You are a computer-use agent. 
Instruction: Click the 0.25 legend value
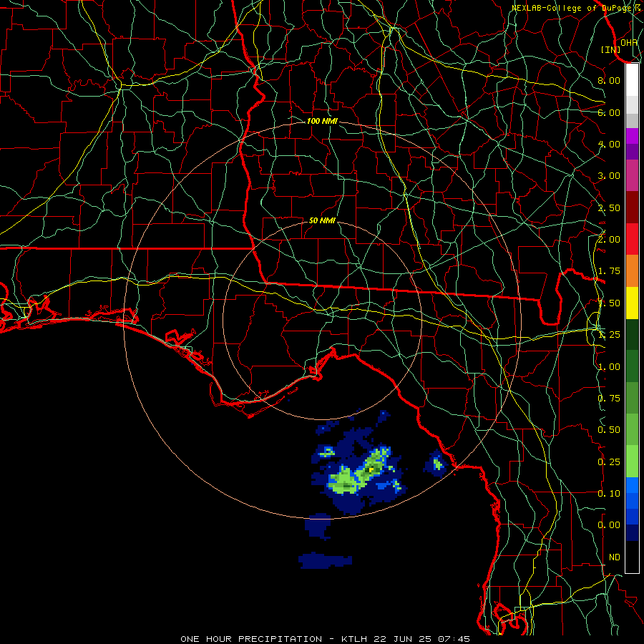tap(609, 462)
